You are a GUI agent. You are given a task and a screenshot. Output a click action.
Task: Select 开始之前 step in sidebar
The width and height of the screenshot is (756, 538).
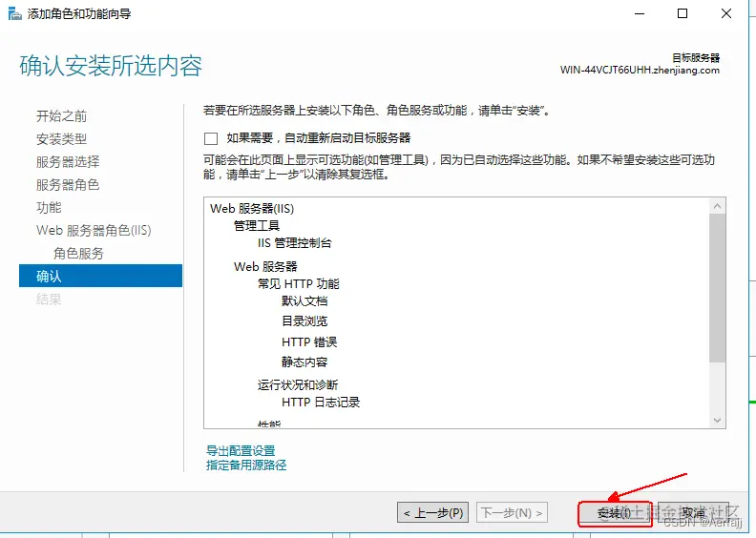(62, 116)
